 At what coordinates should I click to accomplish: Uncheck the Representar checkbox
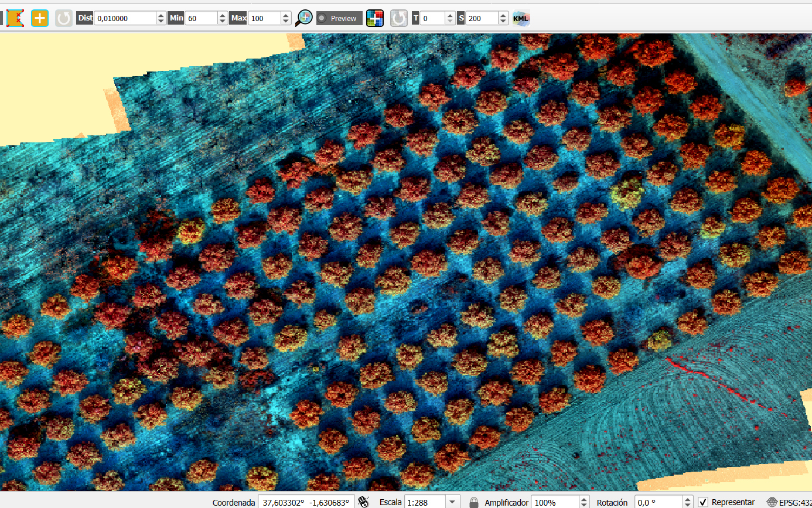(704, 502)
